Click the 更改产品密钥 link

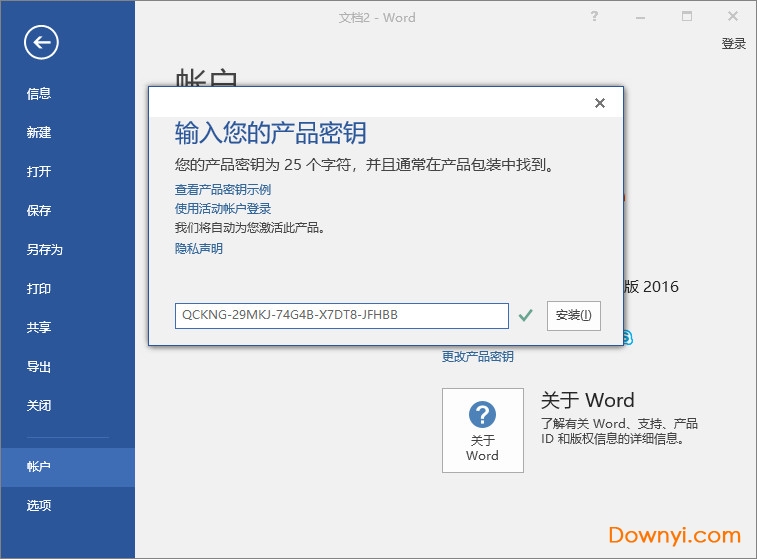tap(477, 356)
